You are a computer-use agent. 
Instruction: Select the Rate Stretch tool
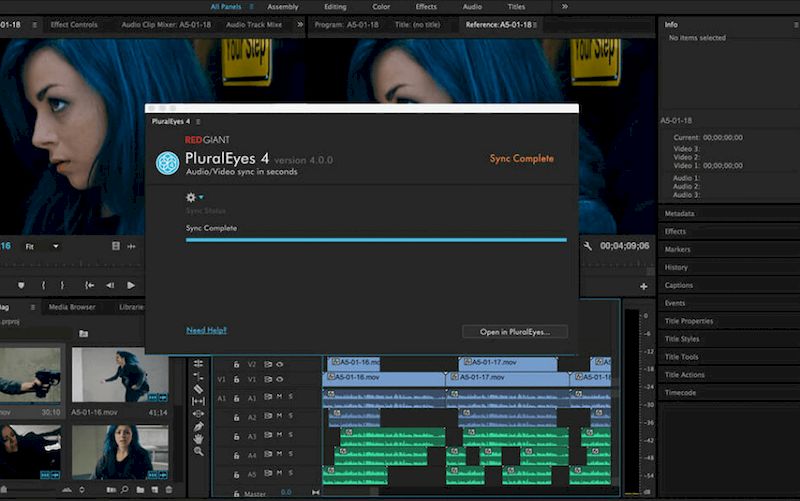click(x=198, y=377)
